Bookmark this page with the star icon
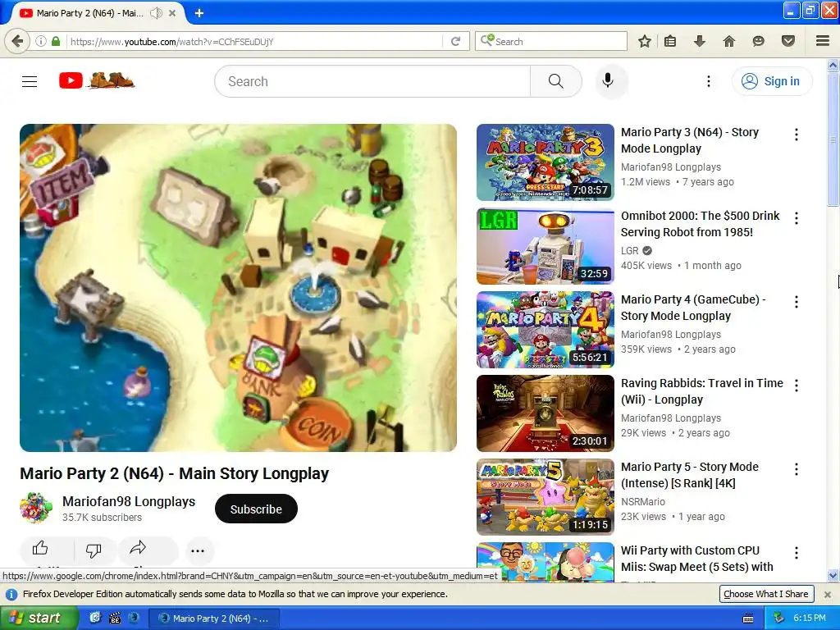This screenshot has width=840, height=630. pyautogui.click(x=645, y=41)
